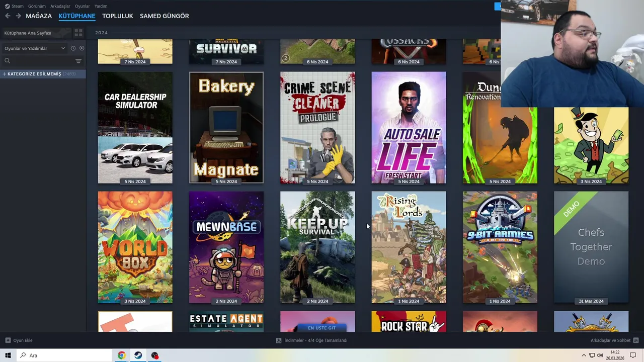Click the downloads status icon
This screenshot has width=644, height=362.
[x=279, y=340]
